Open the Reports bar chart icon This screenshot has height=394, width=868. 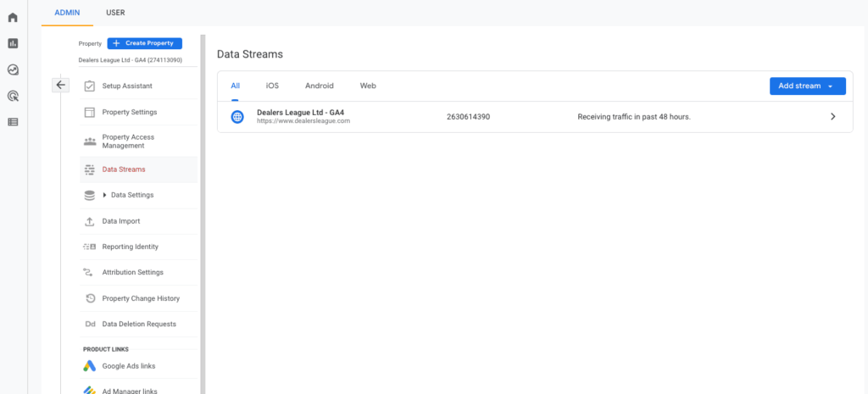[13, 43]
